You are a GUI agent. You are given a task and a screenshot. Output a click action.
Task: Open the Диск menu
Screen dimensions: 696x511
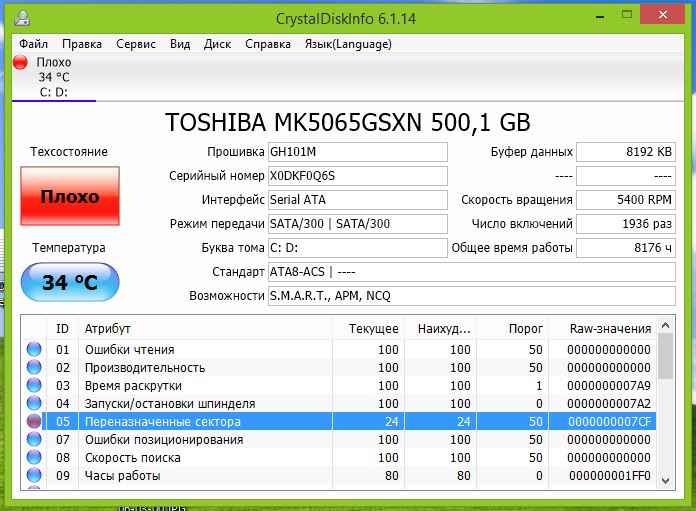(x=217, y=44)
